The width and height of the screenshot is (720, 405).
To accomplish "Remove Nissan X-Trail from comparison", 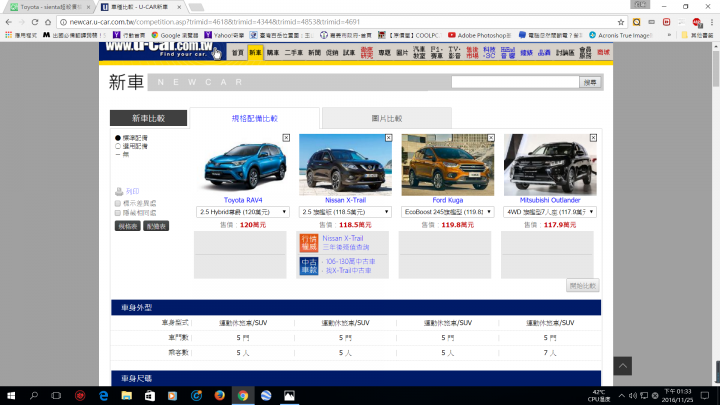I will [x=388, y=138].
